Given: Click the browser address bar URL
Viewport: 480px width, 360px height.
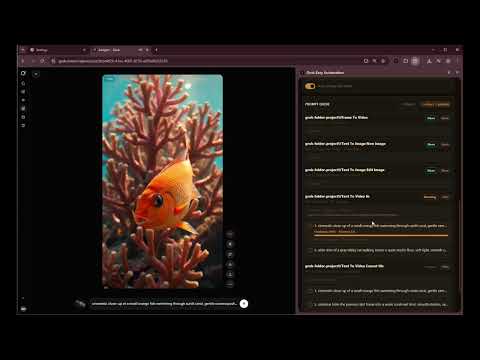Looking at the screenshot, I should pos(113,61).
